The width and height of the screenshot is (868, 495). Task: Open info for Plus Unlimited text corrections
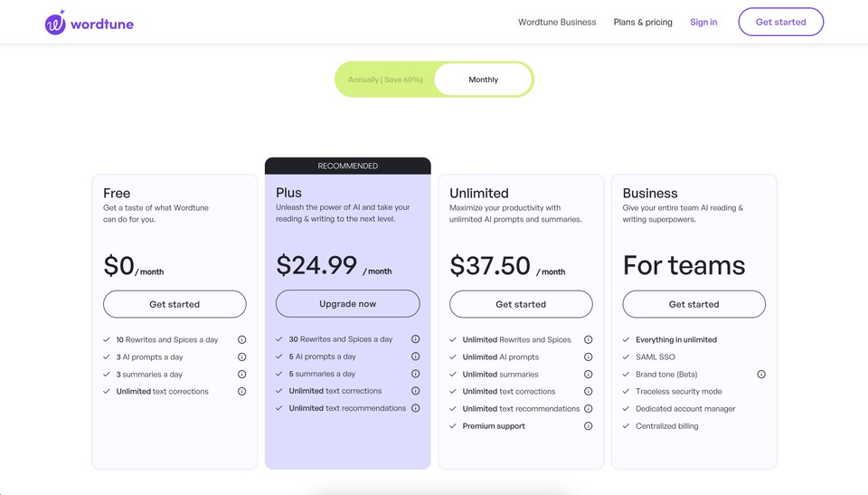pos(415,391)
